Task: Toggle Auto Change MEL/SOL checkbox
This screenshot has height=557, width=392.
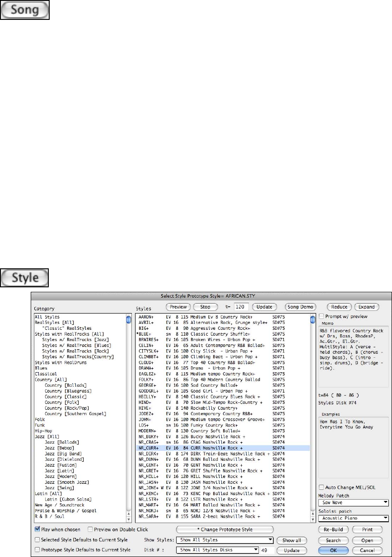Action: coord(322,487)
